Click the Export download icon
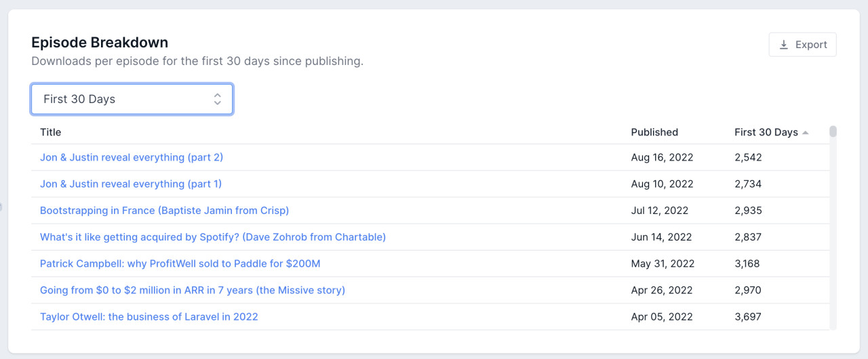 [784, 45]
